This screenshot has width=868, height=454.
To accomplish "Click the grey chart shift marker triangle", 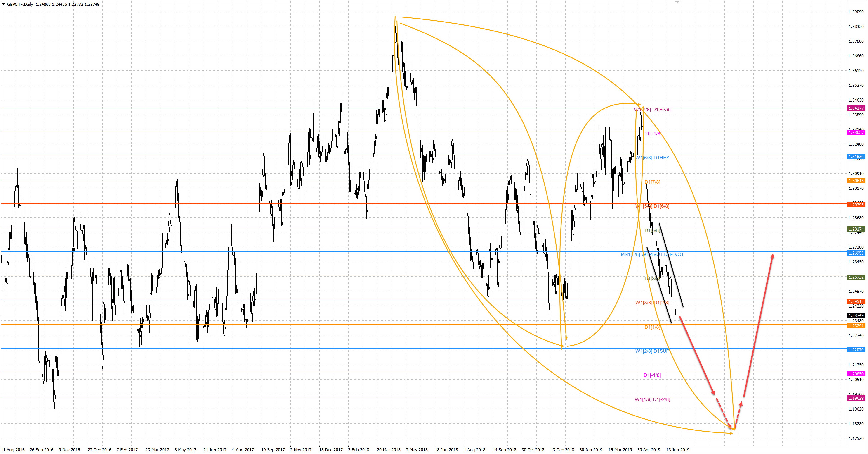I will (677, 2).
